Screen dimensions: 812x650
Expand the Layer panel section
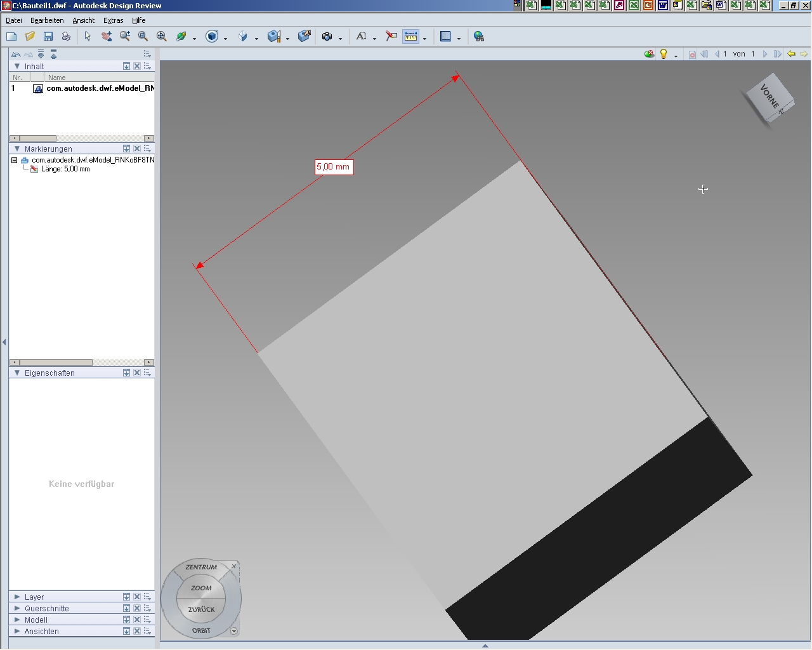tap(17, 597)
